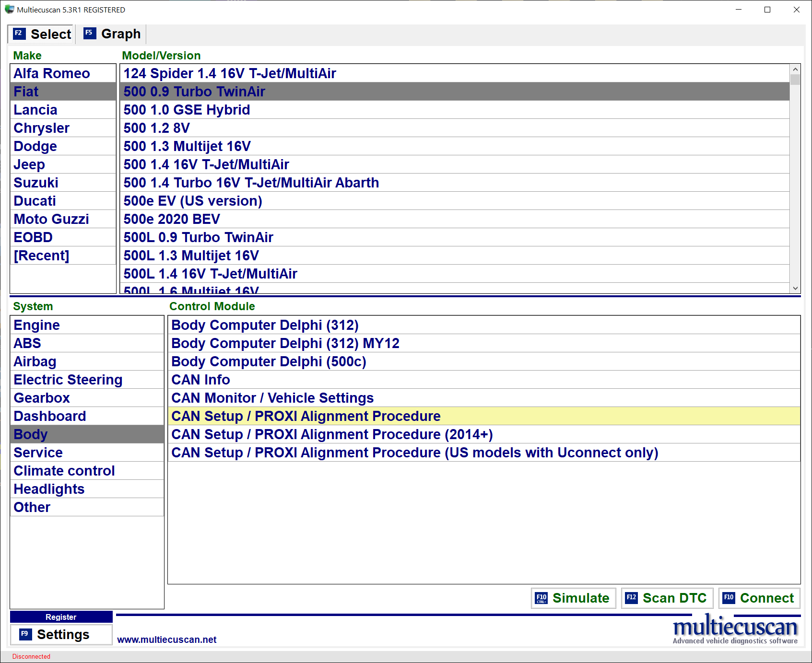Select 500e 2020 BEV model

(x=455, y=219)
